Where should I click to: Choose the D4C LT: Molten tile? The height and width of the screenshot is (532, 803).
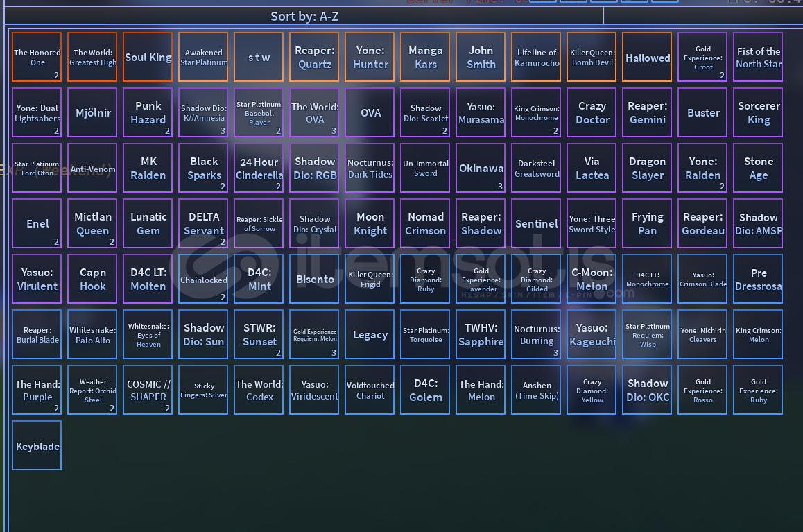[x=148, y=279]
